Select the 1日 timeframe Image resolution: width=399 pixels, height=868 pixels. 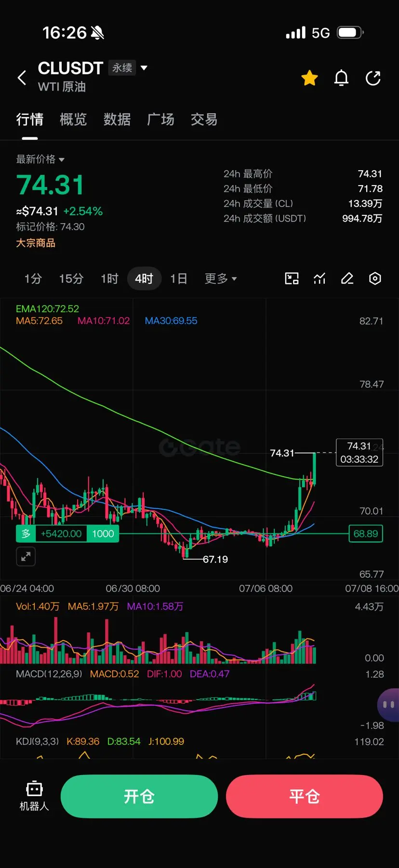pos(179,279)
